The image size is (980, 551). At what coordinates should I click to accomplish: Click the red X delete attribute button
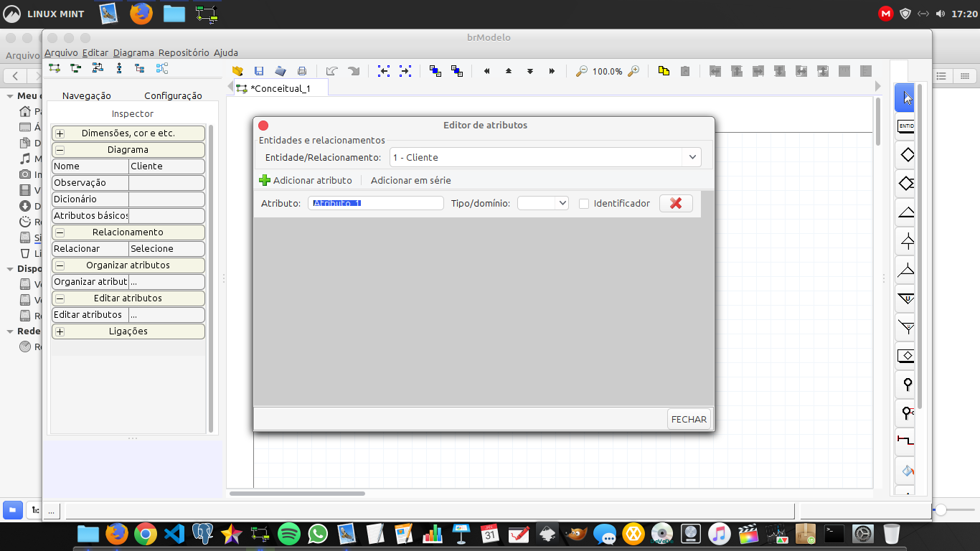[x=676, y=203]
